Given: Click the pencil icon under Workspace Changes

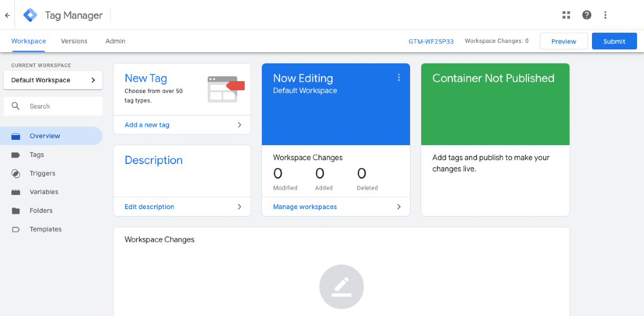Looking at the screenshot, I should [341, 286].
